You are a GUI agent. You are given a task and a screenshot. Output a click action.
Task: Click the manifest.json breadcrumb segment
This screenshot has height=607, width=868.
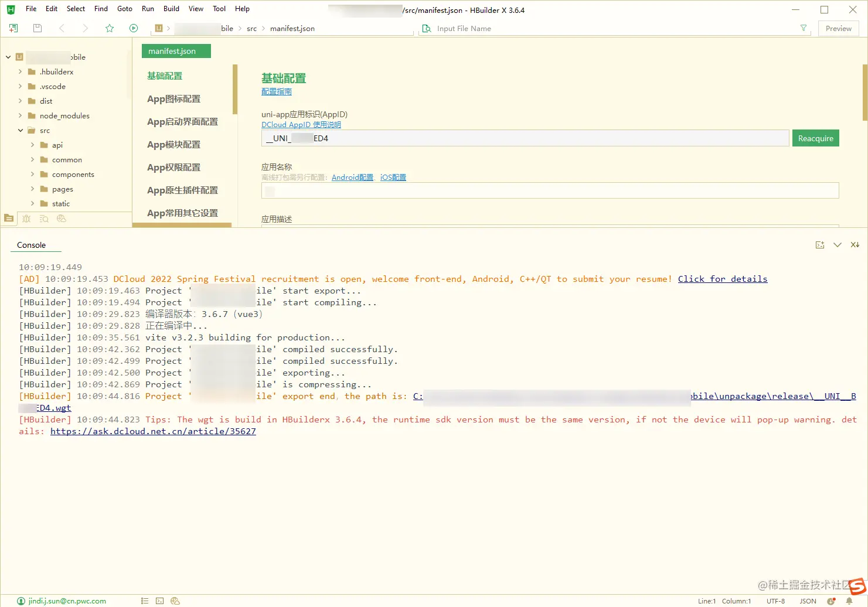coord(292,28)
